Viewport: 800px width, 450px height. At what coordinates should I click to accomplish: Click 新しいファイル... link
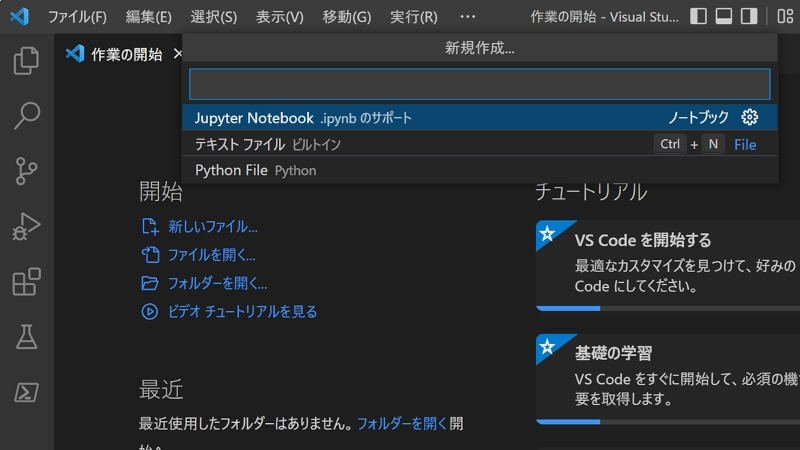213,227
